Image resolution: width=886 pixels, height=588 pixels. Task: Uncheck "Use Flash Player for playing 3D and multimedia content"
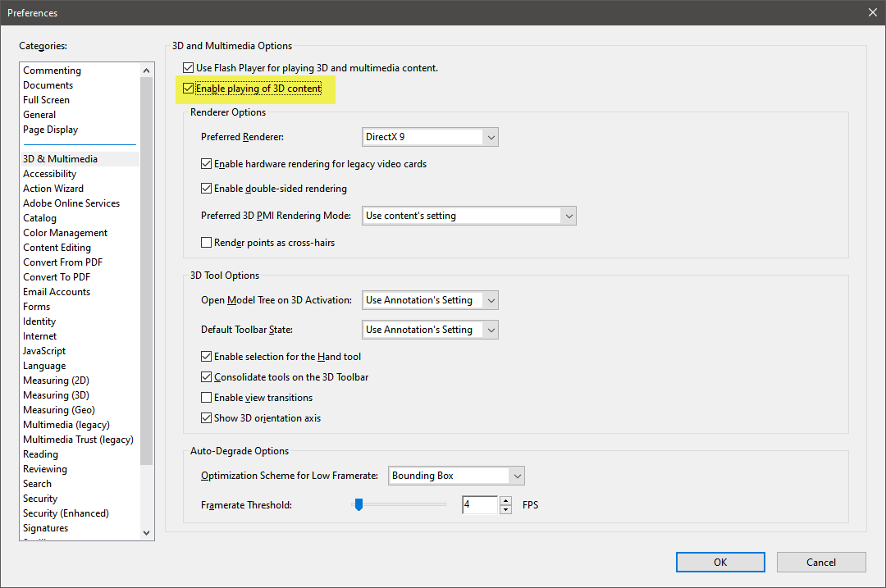pyautogui.click(x=188, y=67)
